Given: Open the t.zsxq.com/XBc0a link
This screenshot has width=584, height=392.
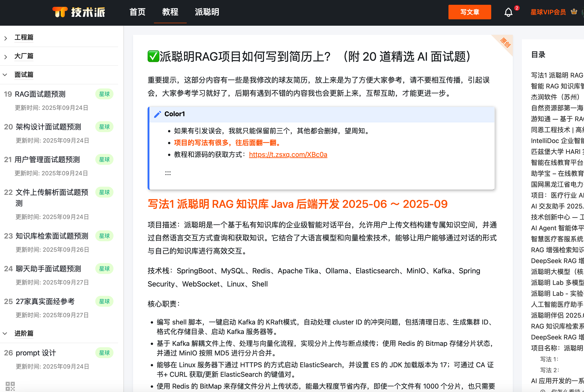Looking at the screenshot, I should (x=288, y=155).
